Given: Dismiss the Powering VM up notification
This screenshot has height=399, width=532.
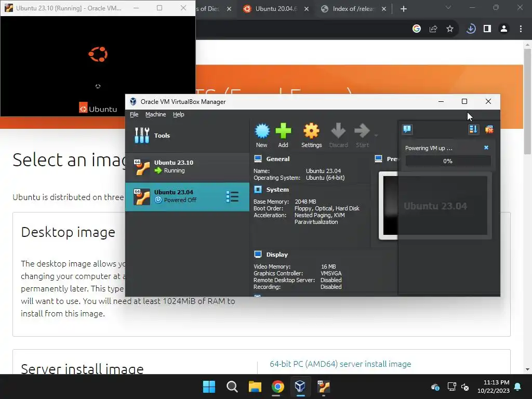Looking at the screenshot, I should 486,148.
